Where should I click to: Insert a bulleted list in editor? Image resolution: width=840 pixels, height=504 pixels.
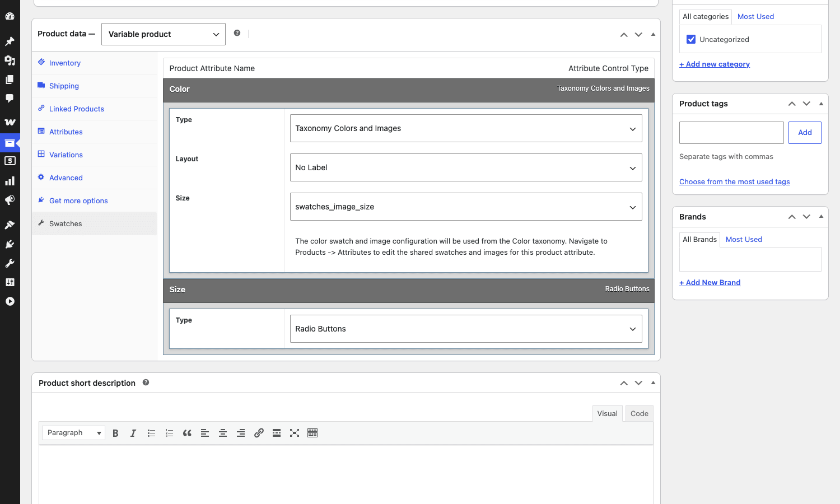coord(151,433)
